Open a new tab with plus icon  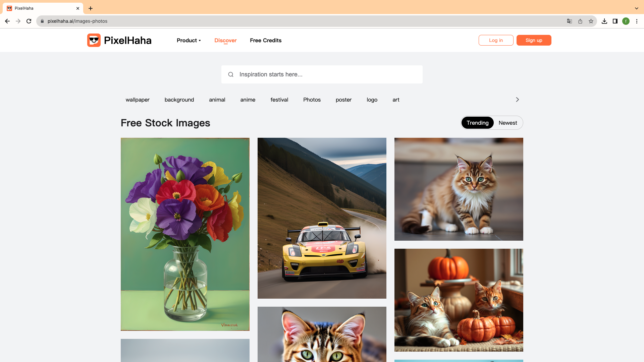coord(91,8)
